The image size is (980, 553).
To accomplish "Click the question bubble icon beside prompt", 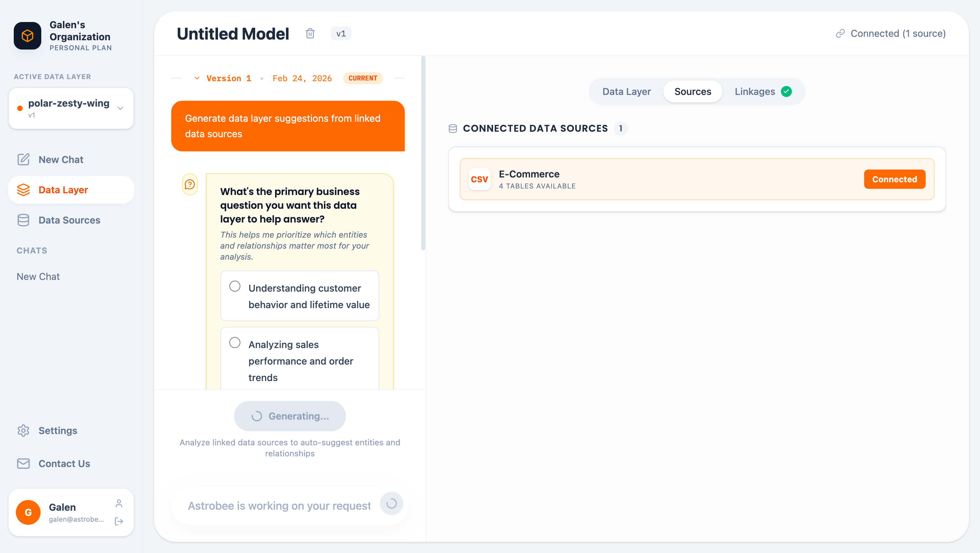I will click(189, 185).
